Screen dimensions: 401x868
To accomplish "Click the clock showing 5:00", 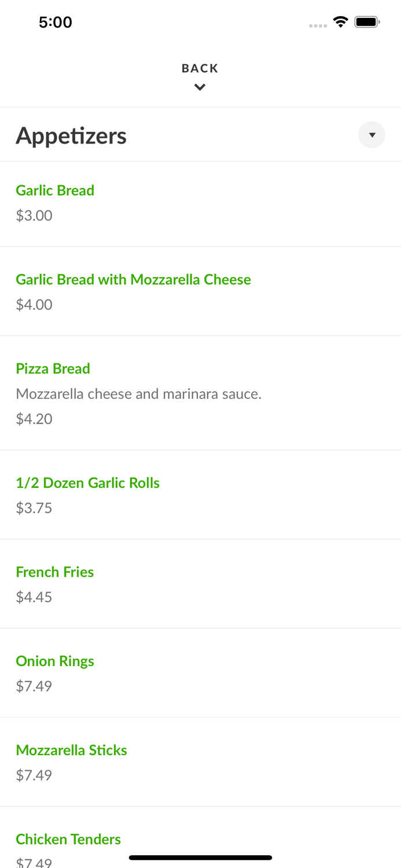I will 56,22.
